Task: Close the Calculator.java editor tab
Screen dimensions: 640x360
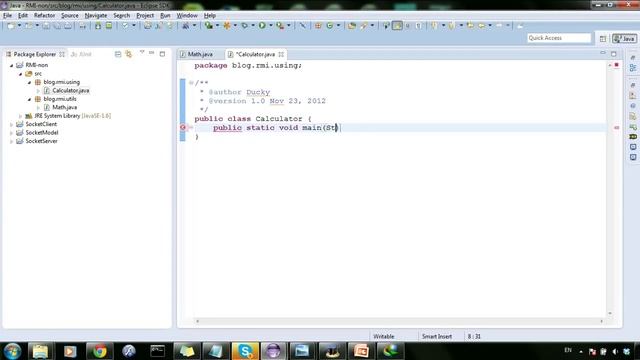Action: coord(281,54)
